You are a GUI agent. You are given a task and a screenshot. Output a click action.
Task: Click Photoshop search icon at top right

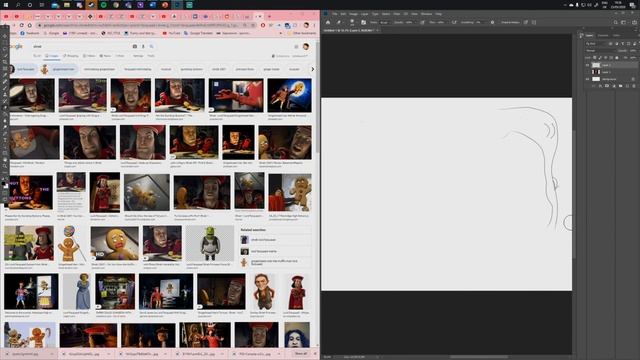click(616, 22)
